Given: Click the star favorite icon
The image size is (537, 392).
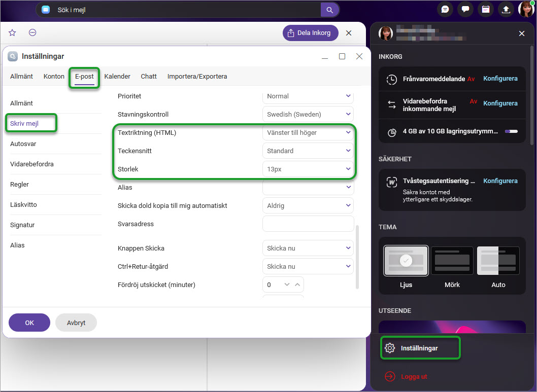Looking at the screenshot, I should (x=13, y=33).
